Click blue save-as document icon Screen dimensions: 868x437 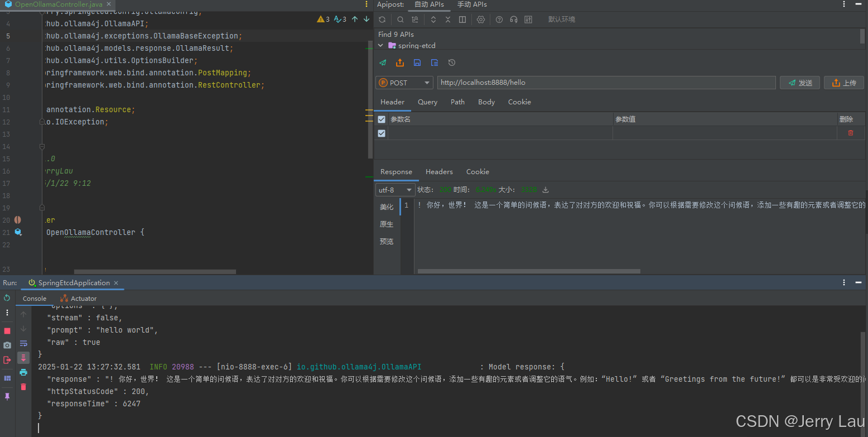pyautogui.click(x=435, y=63)
